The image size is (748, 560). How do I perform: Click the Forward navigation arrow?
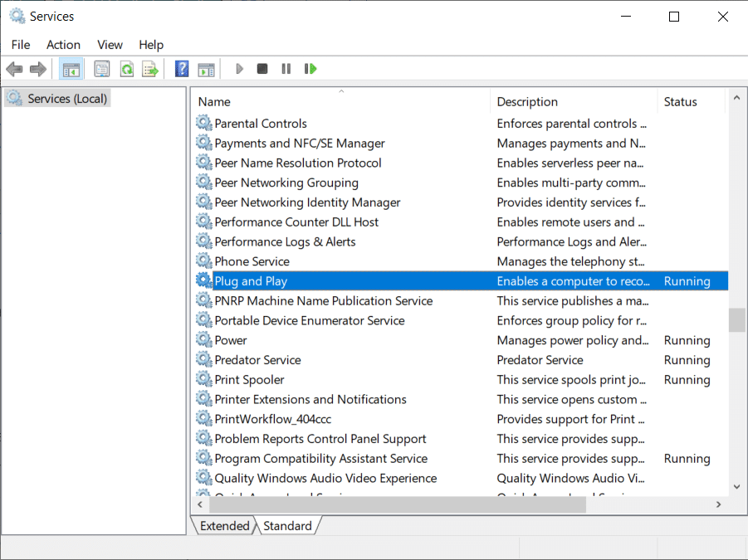tap(37, 68)
